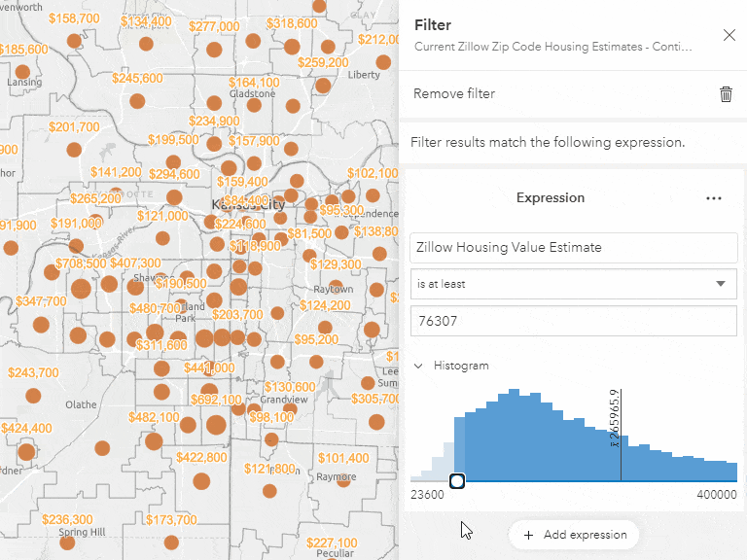Close the Filter panel
747x560 pixels.
(729, 36)
